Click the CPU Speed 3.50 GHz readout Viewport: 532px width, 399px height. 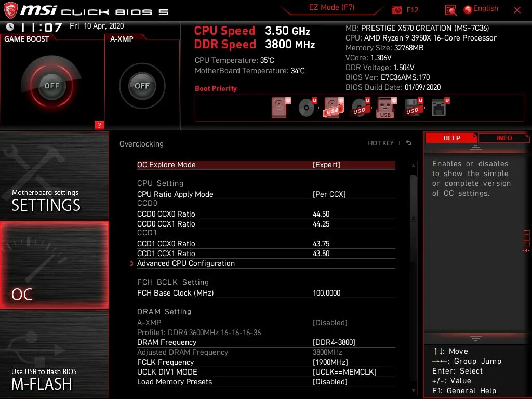coord(252,31)
